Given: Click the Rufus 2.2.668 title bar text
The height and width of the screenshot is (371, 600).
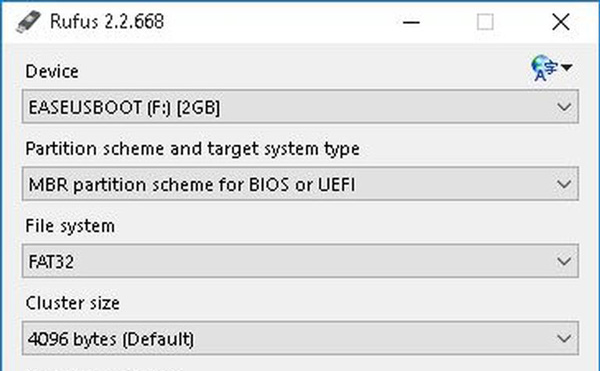Looking at the screenshot, I should click(x=107, y=21).
